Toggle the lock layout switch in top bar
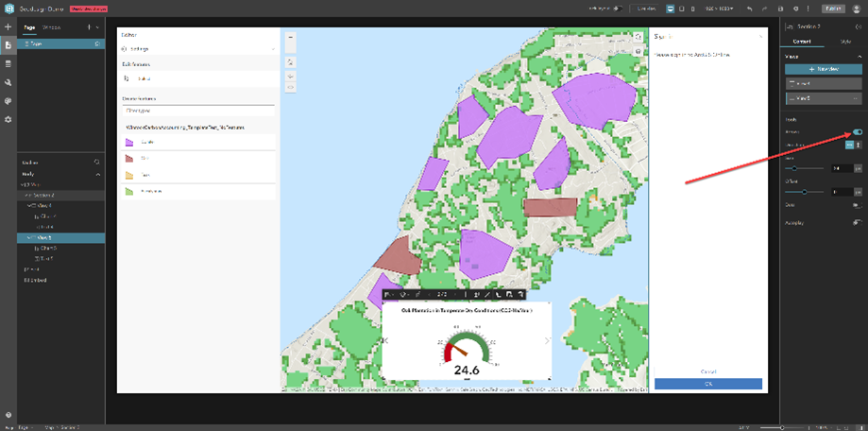Viewport: 868px width, 431px height. [619, 9]
